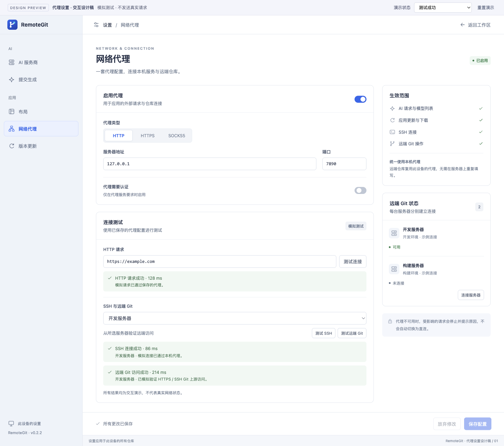The height and width of the screenshot is (446, 504).
Task: Click 测试远端 Git button
Action: [x=352, y=333]
